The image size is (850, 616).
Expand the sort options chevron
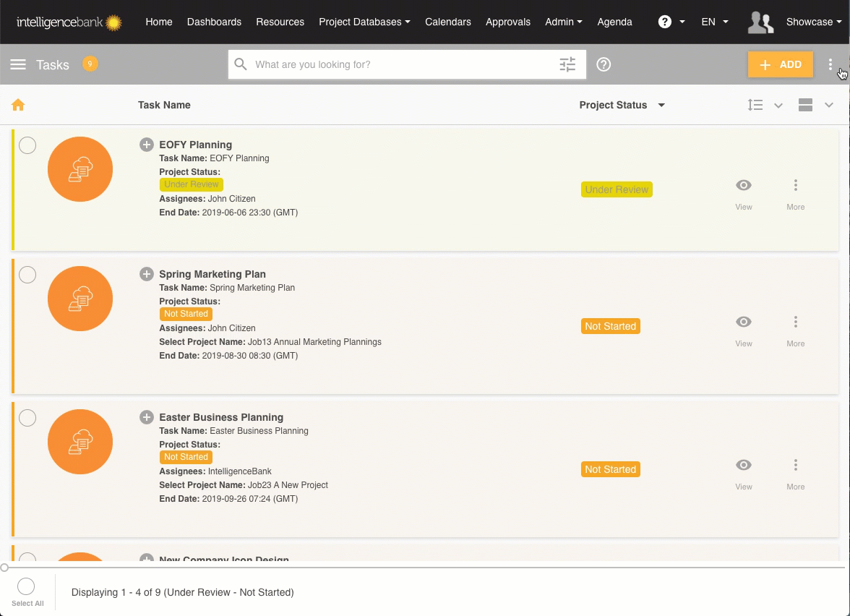778,106
